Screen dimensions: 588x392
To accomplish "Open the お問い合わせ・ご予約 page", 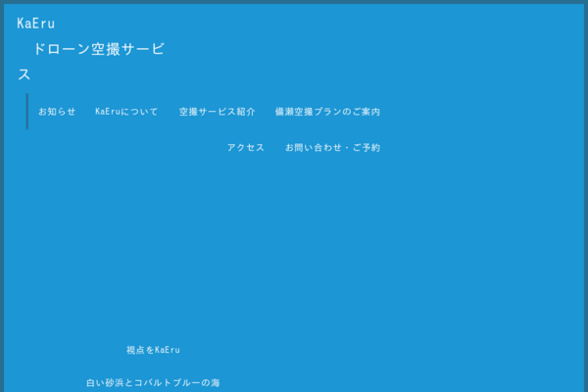I will [332, 148].
